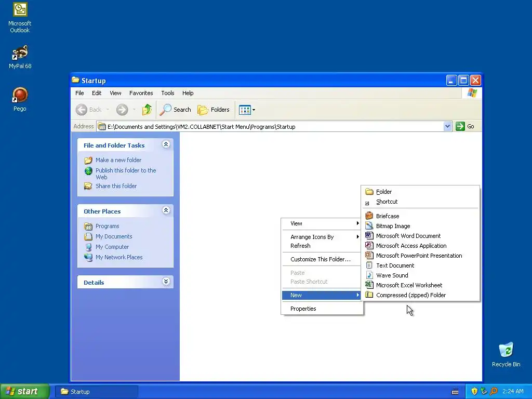The width and height of the screenshot is (532, 399).
Task: Click the magnifier tray icon
Action: (494, 391)
